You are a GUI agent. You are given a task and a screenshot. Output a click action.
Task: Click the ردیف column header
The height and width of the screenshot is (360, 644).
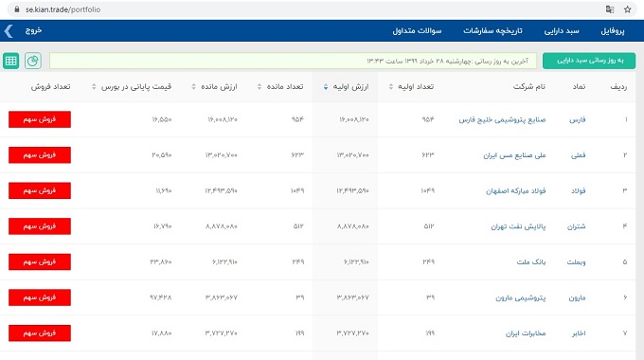pyautogui.click(x=618, y=87)
